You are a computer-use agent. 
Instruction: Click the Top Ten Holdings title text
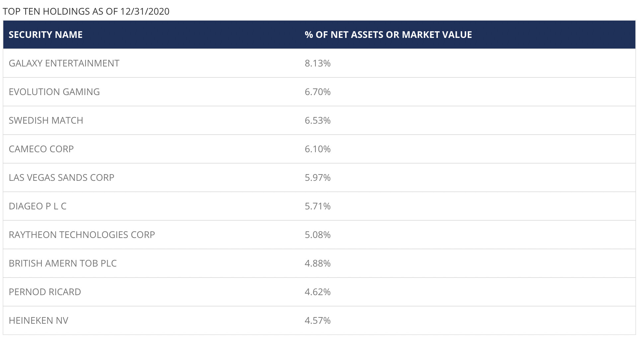click(x=86, y=12)
